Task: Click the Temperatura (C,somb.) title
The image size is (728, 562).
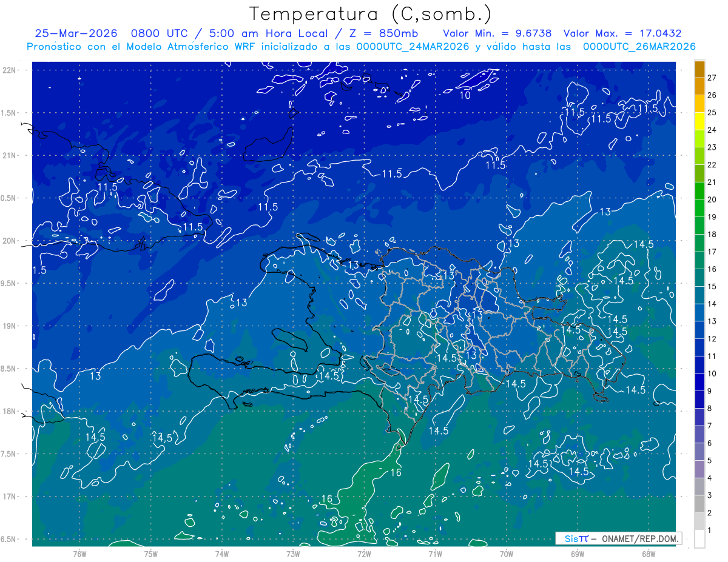Action: (371, 14)
